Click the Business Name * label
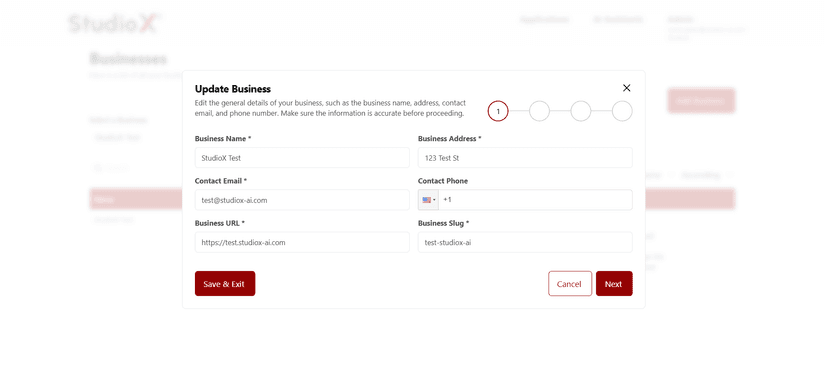Screen dimensions: 828x379 223,139
